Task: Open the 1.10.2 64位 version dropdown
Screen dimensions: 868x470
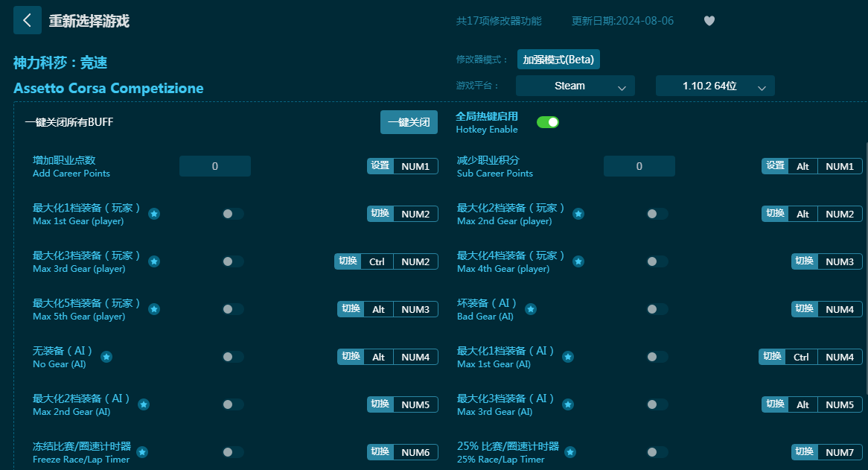Action: pos(715,86)
